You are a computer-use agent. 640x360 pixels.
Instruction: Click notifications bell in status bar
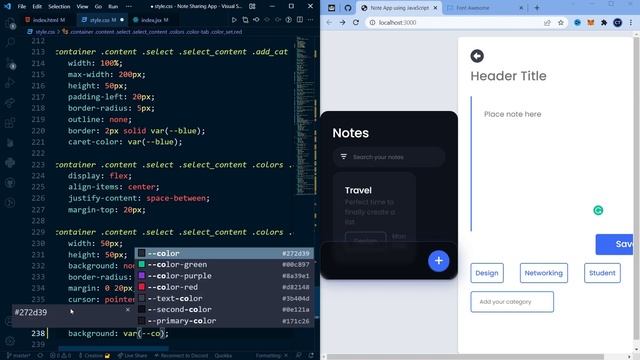click(x=311, y=356)
